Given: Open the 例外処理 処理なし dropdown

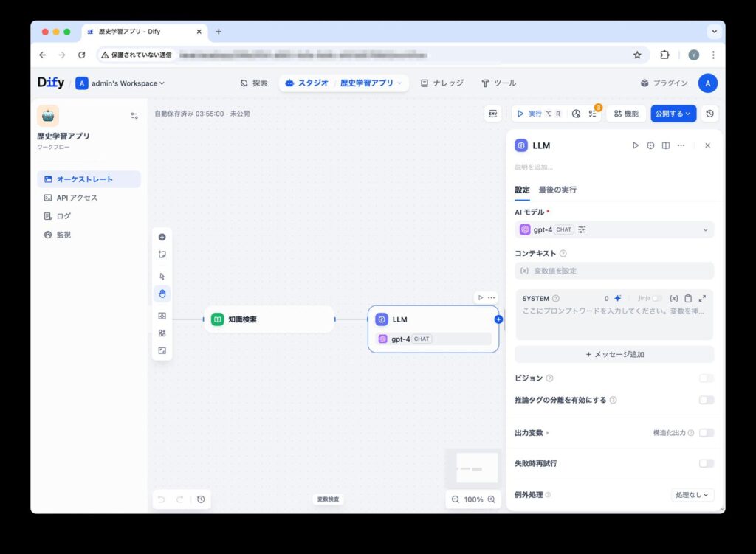Looking at the screenshot, I should pos(692,494).
